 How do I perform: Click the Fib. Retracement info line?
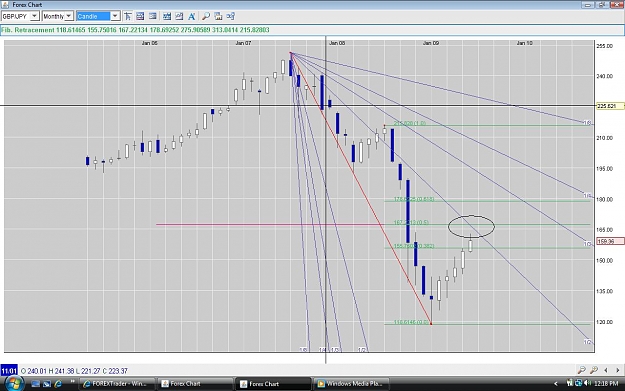pyautogui.click(x=312, y=30)
